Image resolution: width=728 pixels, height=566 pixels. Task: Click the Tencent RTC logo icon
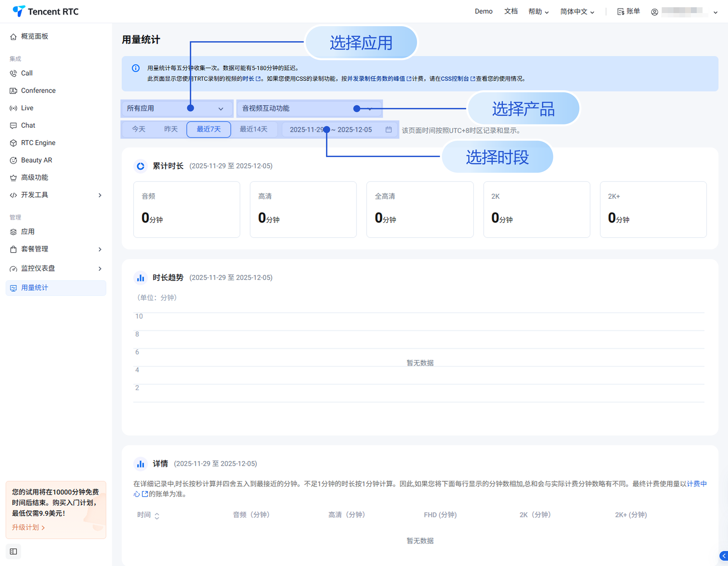19,11
